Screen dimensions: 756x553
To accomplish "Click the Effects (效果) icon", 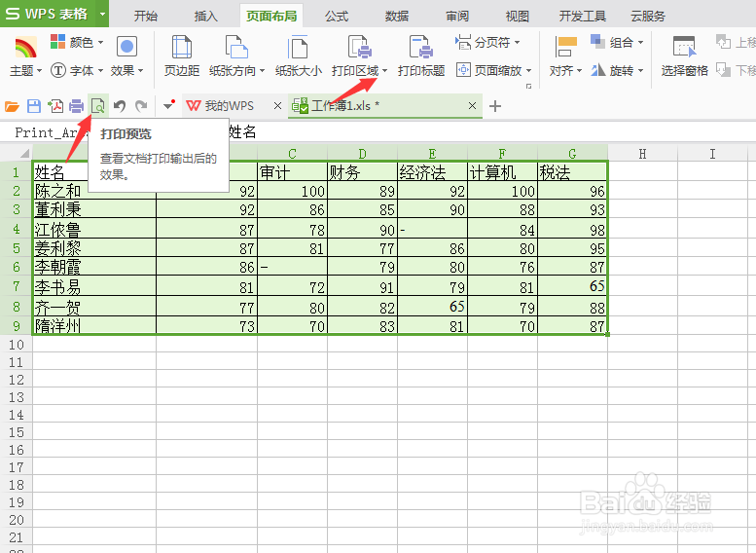I will pyautogui.click(x=126, y=47).
